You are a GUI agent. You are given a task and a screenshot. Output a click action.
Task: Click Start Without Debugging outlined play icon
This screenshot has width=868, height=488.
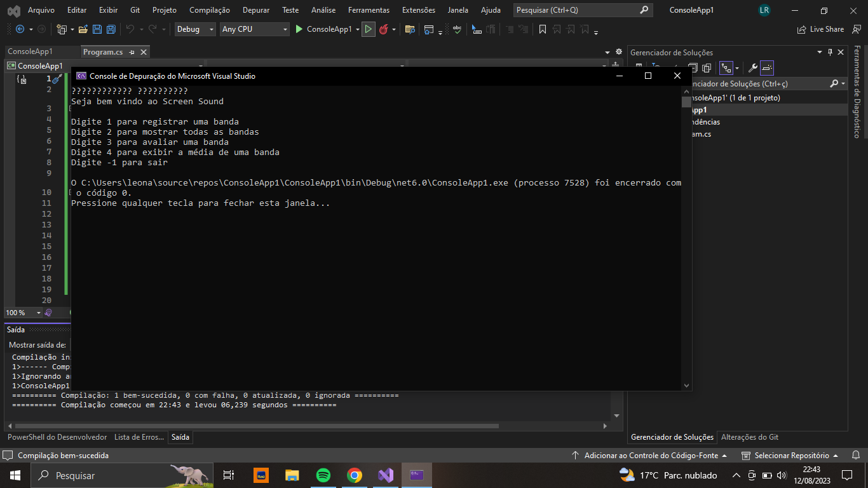tap(369, 29)
